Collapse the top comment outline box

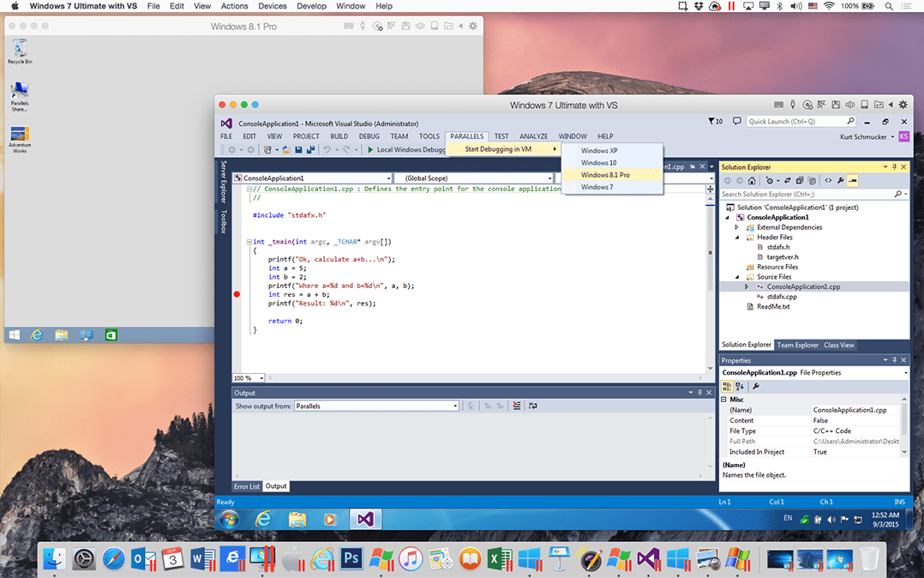click(x=249, y=190)
